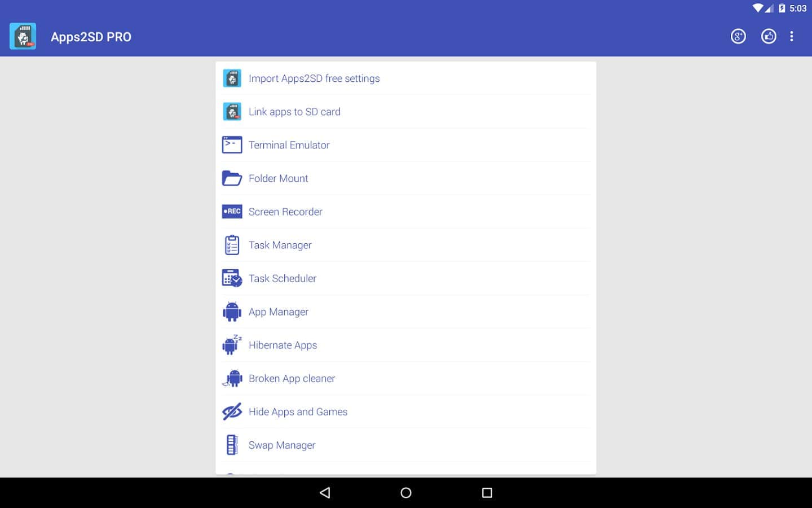Tap the Google+ icon in the toolbar

[738, 37]
